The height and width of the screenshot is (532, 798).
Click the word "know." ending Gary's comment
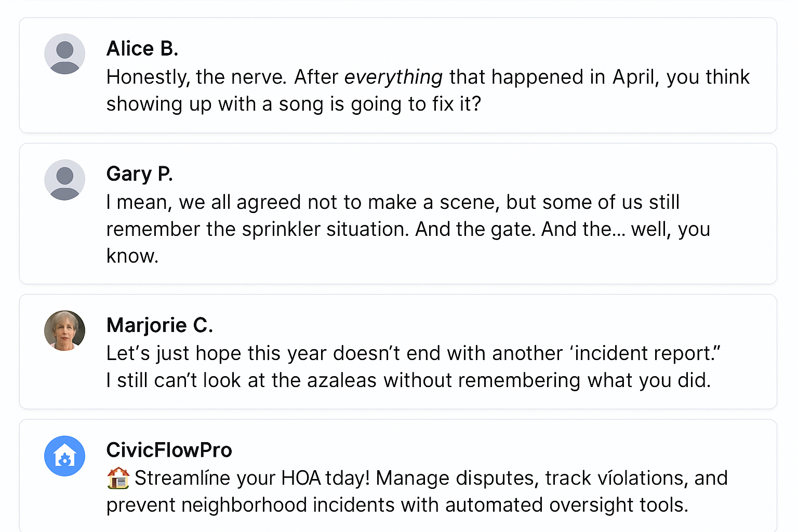coord(132,256)
